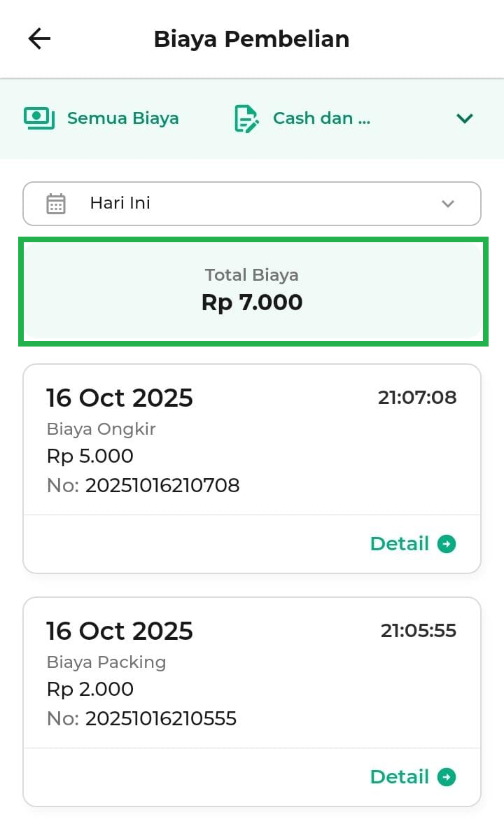Select the Semua Biaya label

123,118
